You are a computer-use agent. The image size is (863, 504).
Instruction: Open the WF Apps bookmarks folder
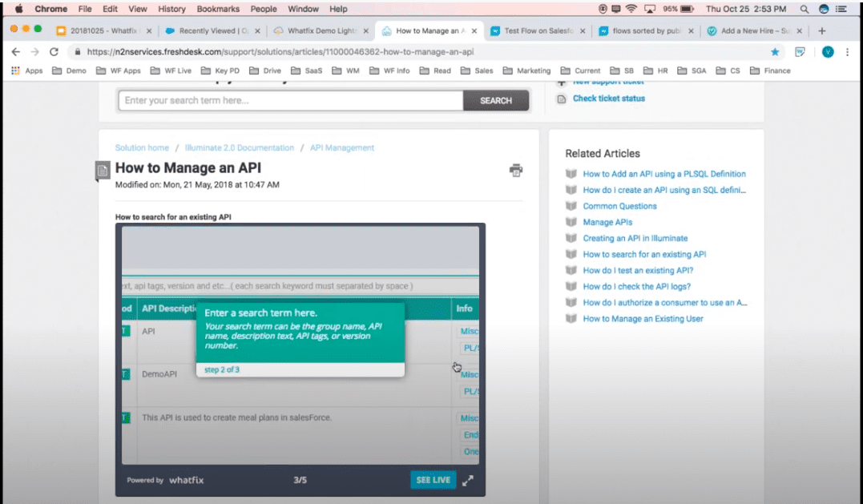(119, 71)
